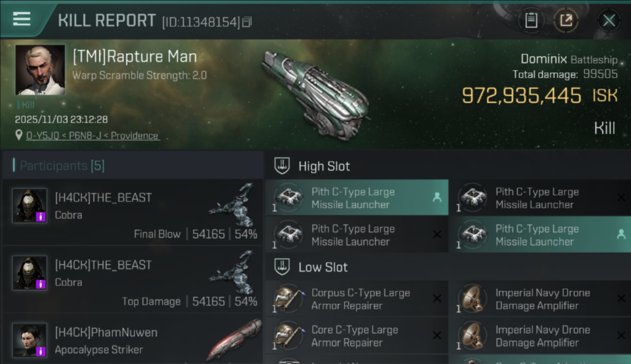Open PhamNuwen's character portrait
Screen dimensions: 631x364
pos(30,340)
